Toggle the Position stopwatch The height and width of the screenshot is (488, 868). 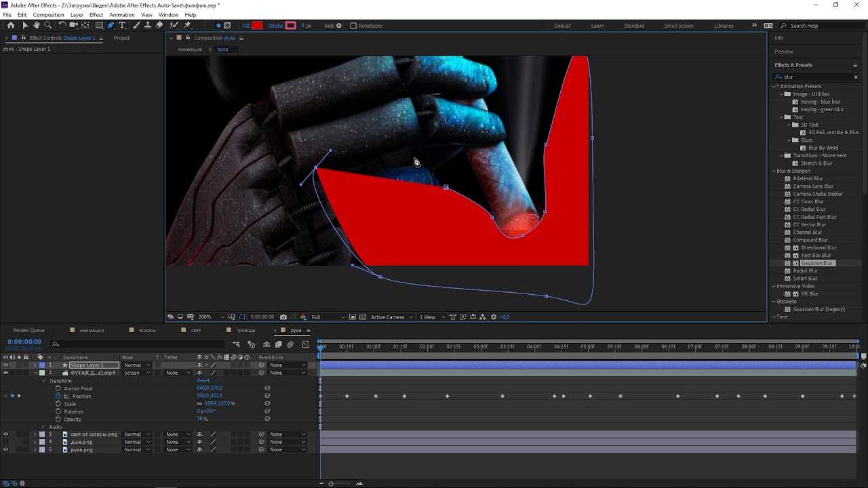[58, 396]
